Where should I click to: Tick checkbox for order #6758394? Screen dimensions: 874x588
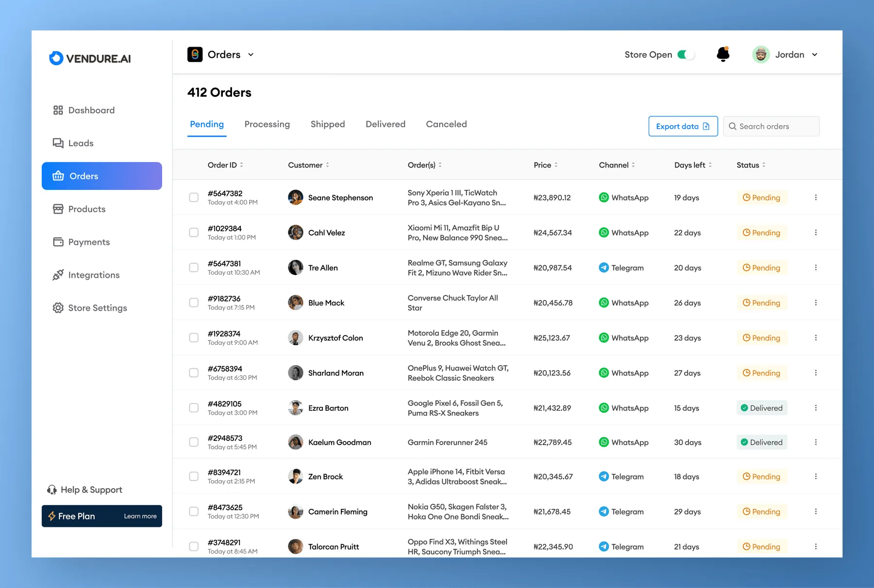[x=194, y=373]
